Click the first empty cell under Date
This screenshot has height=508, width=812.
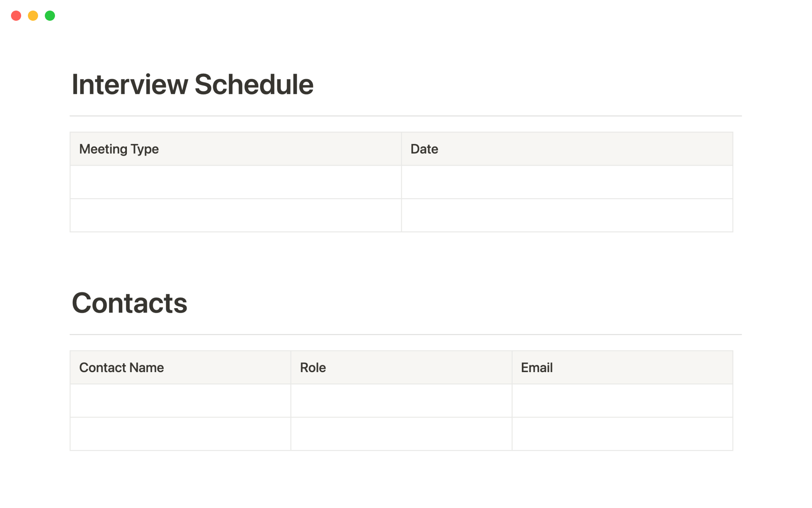click(x=567, y=182)
